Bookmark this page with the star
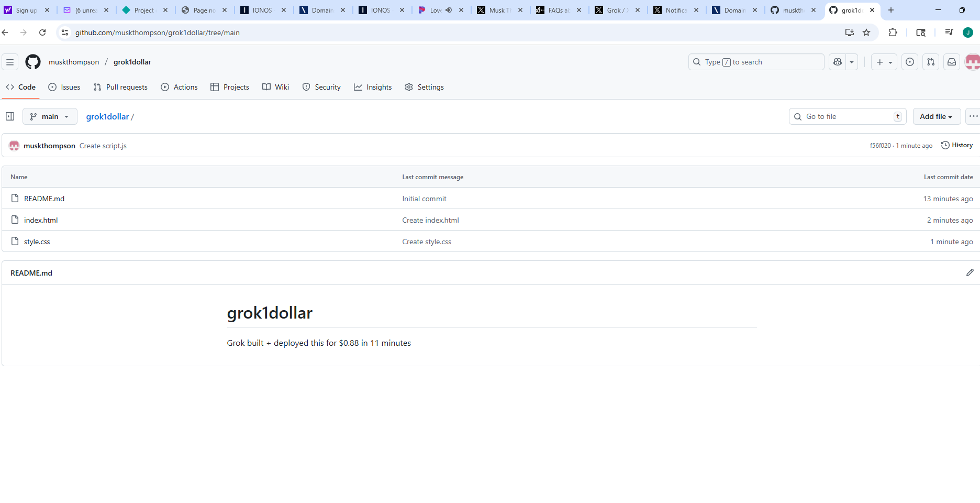 pyautogui.click(x=867, y=32)
